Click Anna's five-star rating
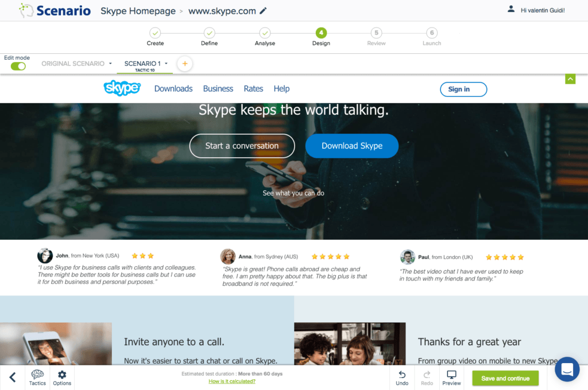The width and height of the screenshot is (588, 390). (x=330, y=256)
